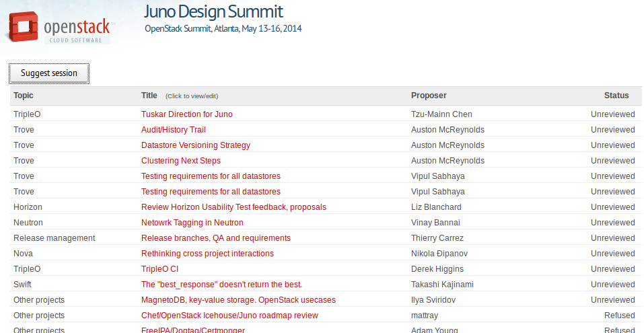
Task: Open the Tuskar Direction for Juno session
Action: point(186,114)
